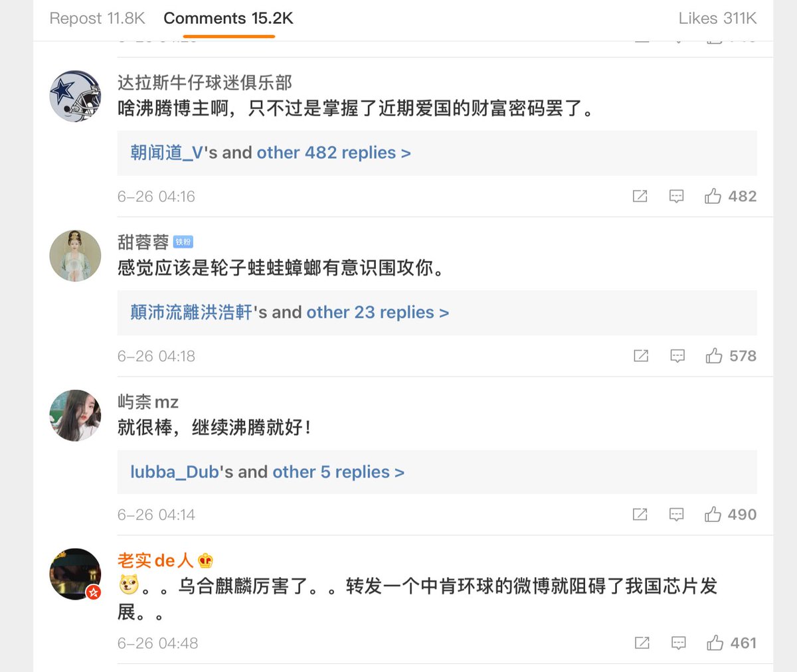Reply to the 甜蓉蓉 comment
Image resolution: width=797 pixels, height=672 pixels.
(x=677, y=356)
